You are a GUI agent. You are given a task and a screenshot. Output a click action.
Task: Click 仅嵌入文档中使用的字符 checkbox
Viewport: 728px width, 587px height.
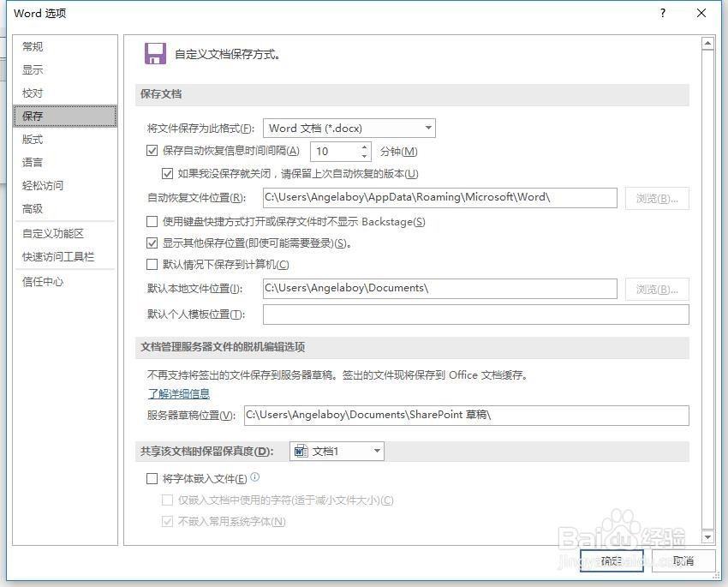(167, 500)
